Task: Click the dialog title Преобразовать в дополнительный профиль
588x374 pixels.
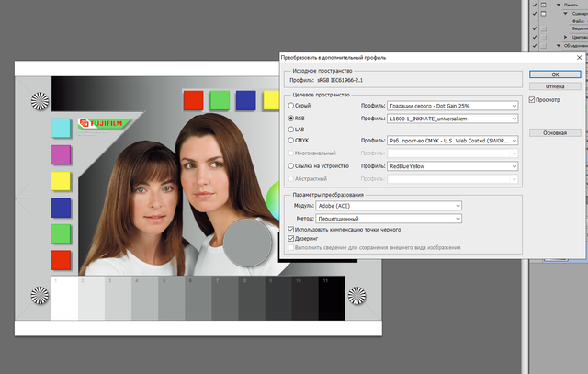Action: point(334,58)
